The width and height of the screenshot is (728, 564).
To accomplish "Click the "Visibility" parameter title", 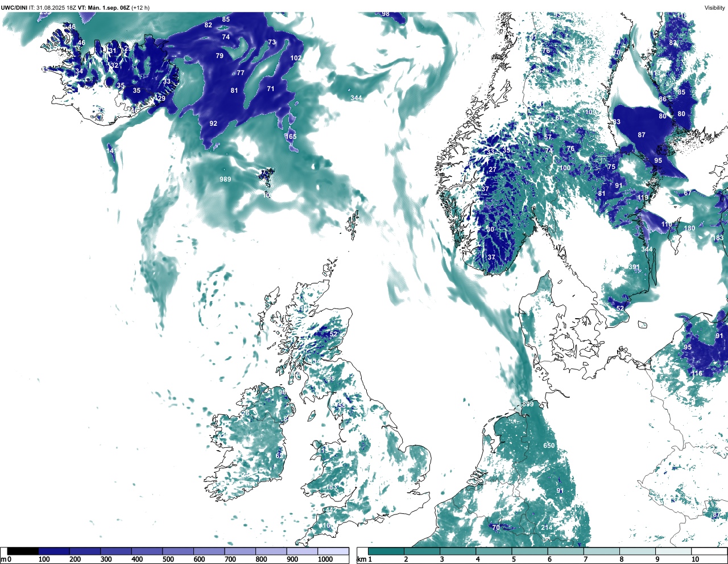I will pyautogui.click(x=715, y=7).
